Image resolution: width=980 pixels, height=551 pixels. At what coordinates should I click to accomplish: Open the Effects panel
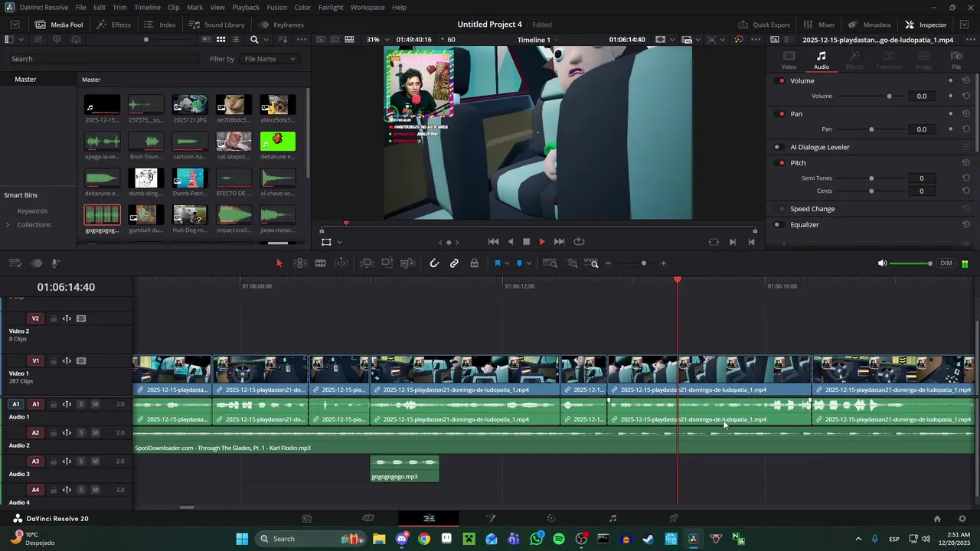click(x=113, y=24)
